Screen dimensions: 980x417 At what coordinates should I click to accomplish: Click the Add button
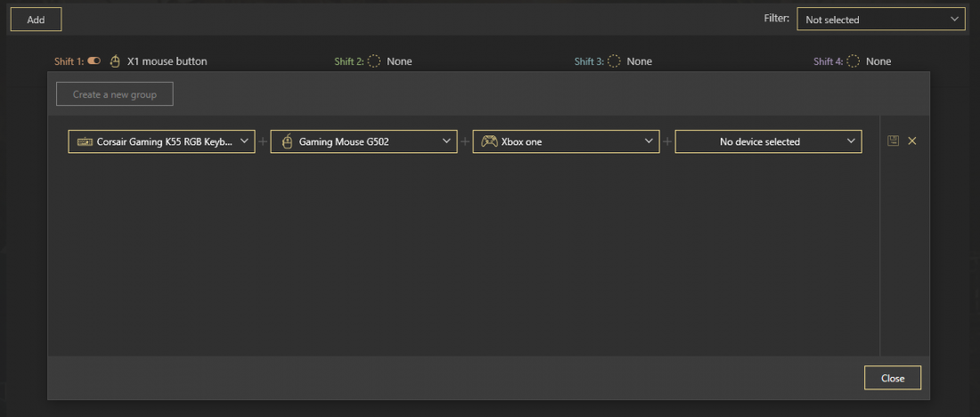click(36, 20)
